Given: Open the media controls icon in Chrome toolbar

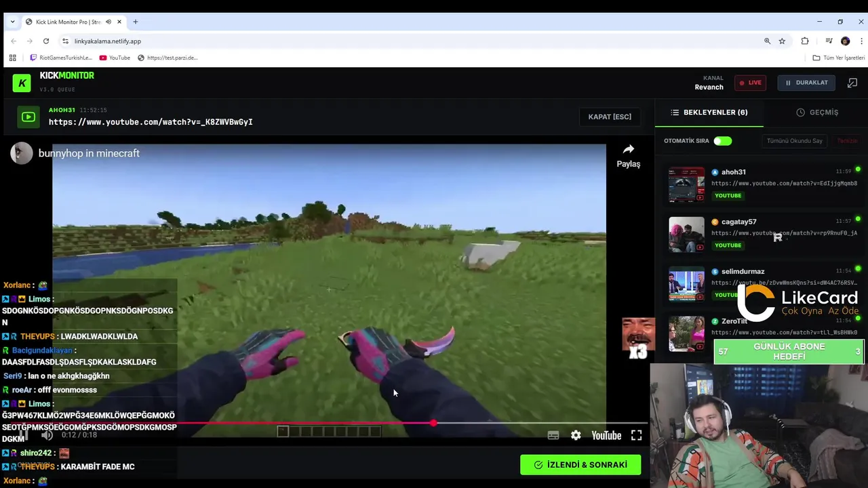Looking at the screenshot, I should 829,41.
